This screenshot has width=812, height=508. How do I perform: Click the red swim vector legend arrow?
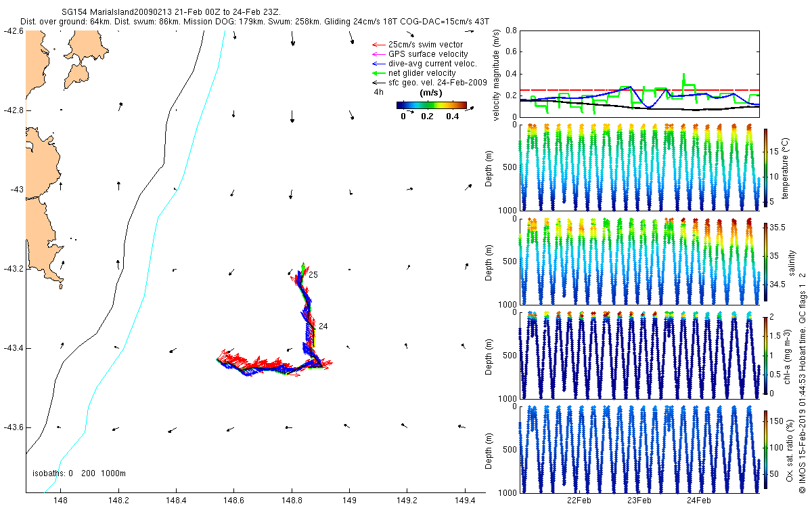coord(378,45)
